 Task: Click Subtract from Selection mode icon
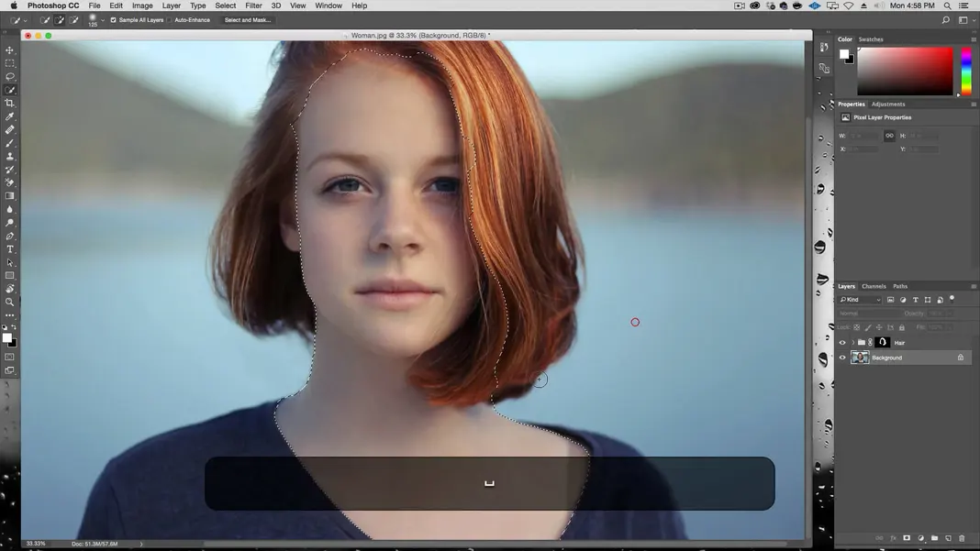pos(73,20)
